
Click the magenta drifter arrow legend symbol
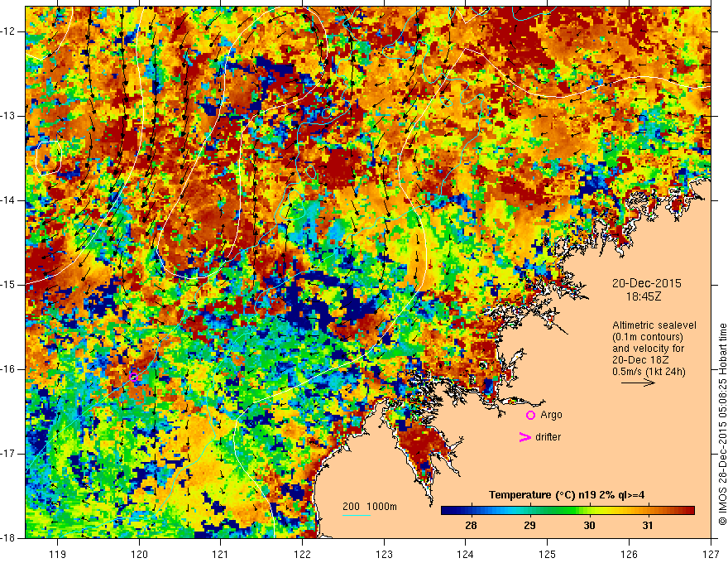pyautogui.click(x=524, y=437)
